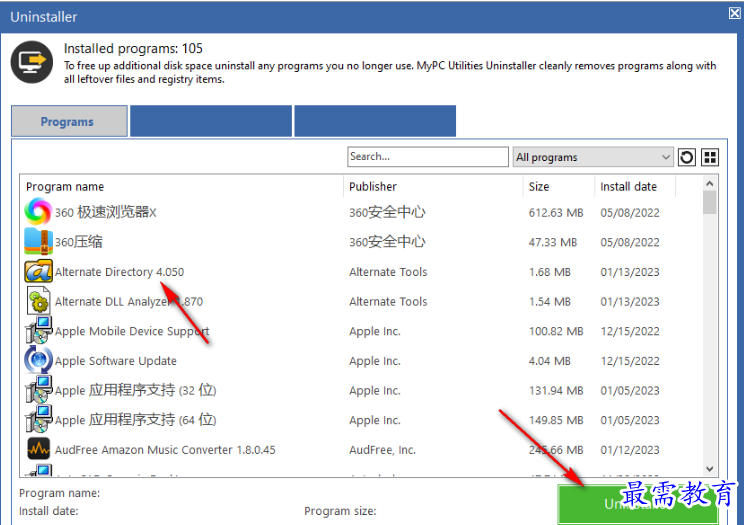744x525 pixels.
Task: Select row name 360压缩
Action: [x=78, y=242]
